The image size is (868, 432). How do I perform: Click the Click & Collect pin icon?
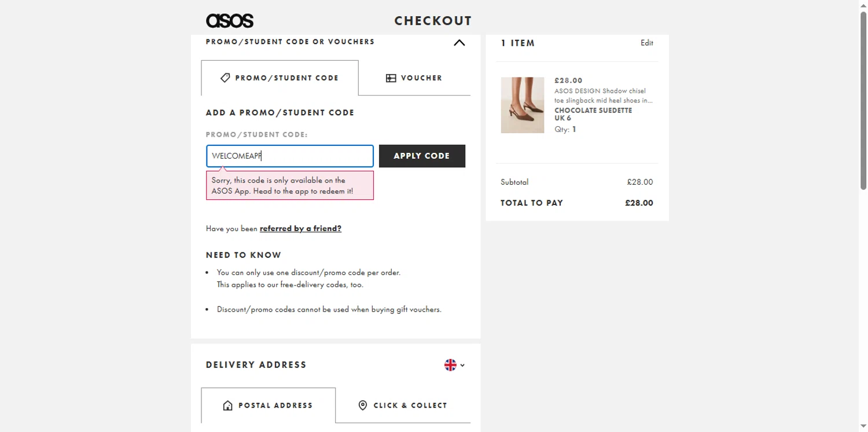(363, 405)
